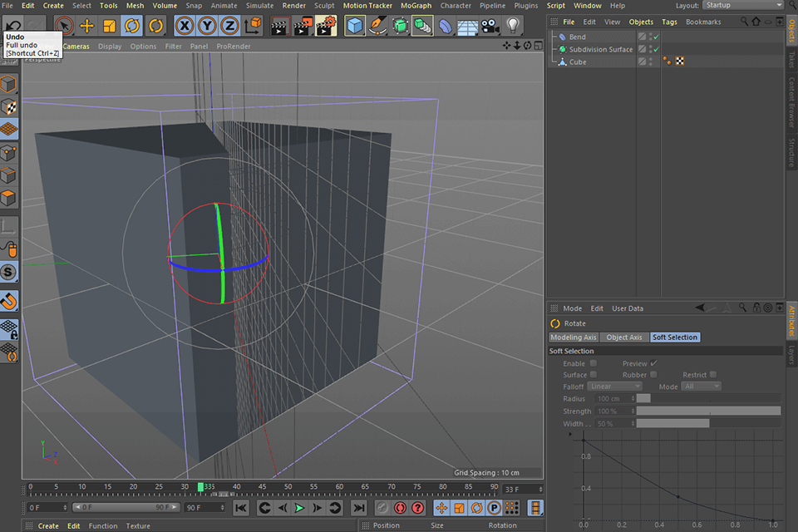Toggle the Preview checkbox

tap(653, 363)
